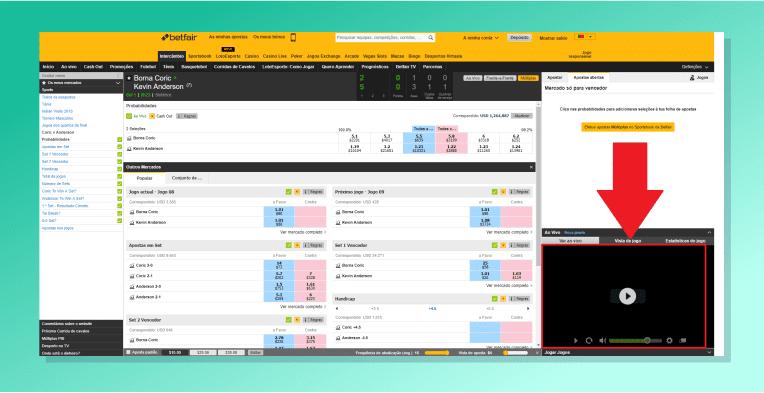Open the A minha conta dropdown

coord(481,37)
